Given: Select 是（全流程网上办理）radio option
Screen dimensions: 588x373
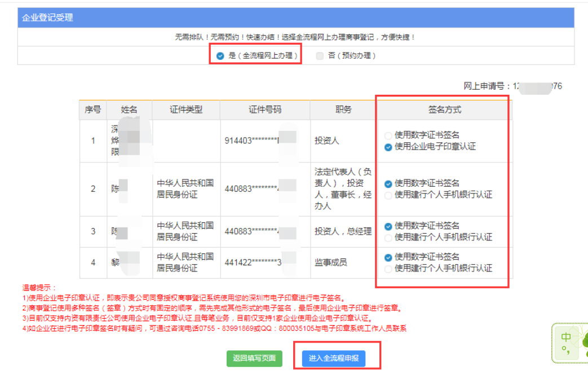Looking at the screenshot, I should click(x=220, y=56).
